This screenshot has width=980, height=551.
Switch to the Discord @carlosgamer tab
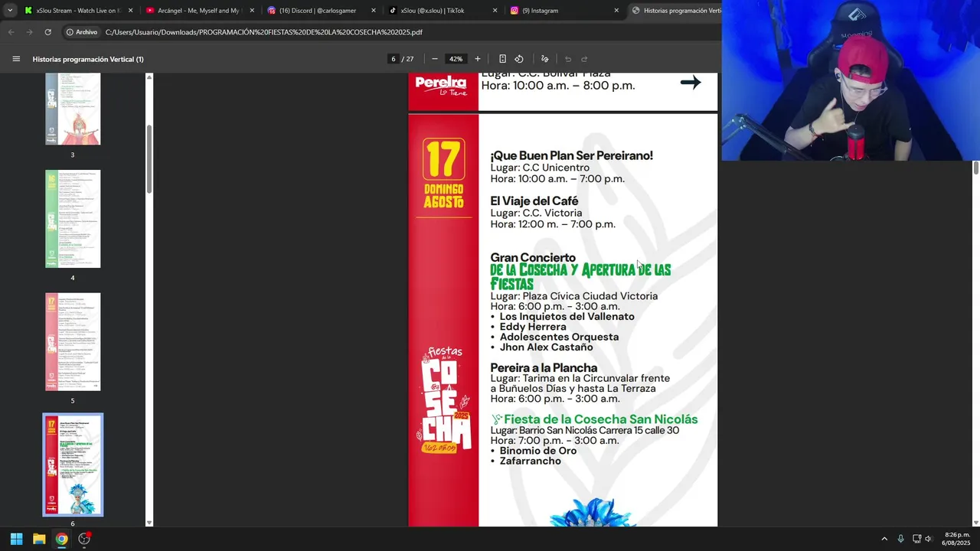[x=321, y=11]
